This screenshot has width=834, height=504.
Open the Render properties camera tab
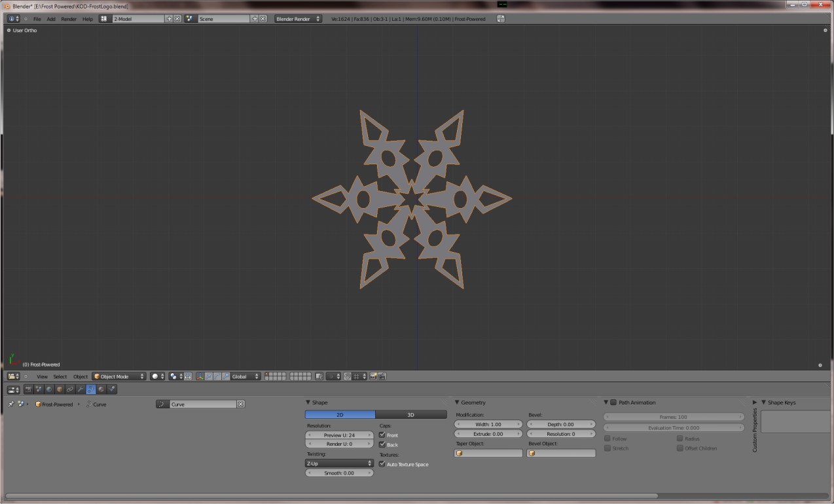point(28,389)
